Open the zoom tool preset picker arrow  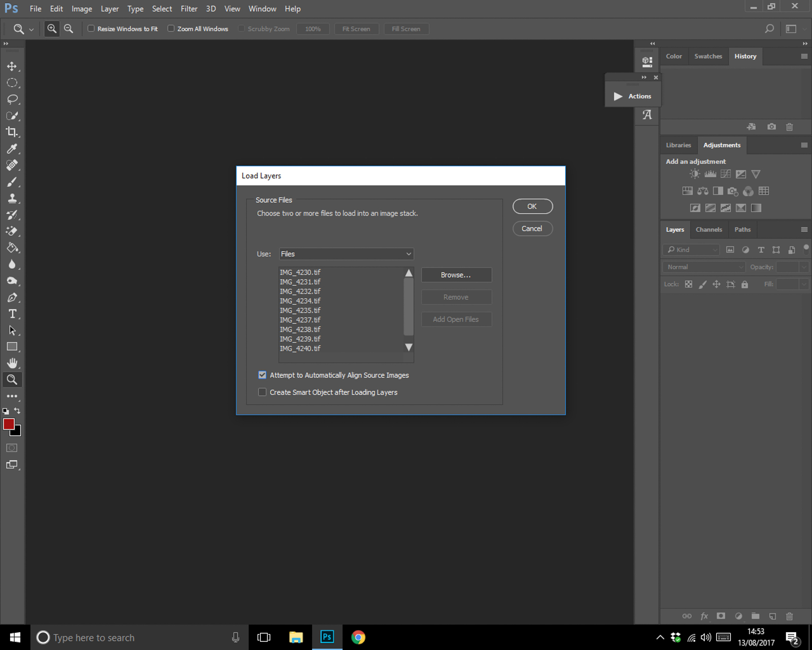(31, 29)
